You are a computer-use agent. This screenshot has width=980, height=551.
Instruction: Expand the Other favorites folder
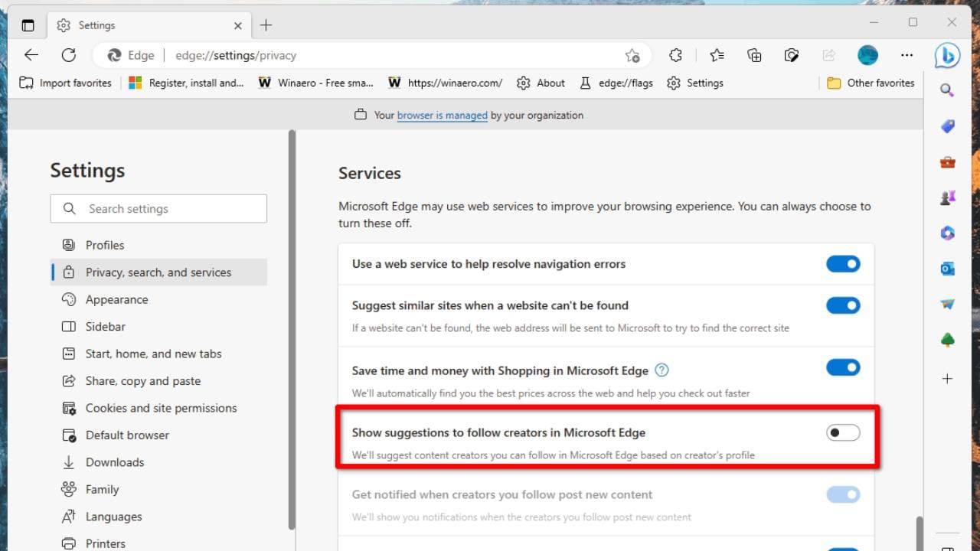(871, 83)
